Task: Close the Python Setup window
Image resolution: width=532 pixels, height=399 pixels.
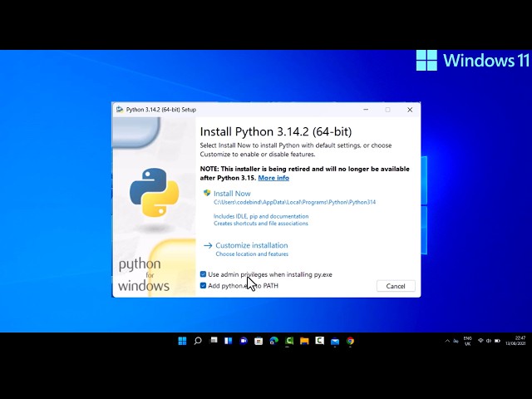Action: 410,110
